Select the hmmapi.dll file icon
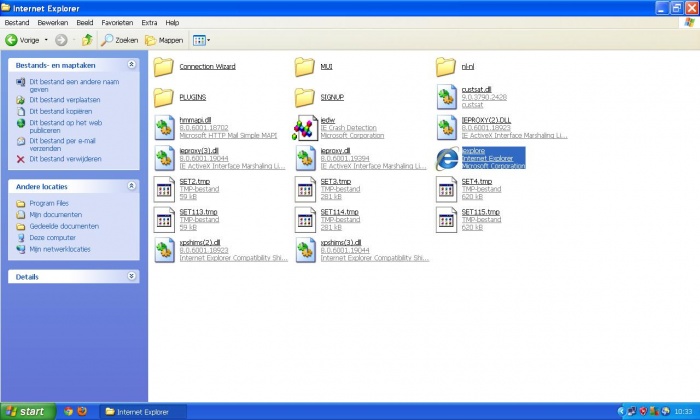Image resolution: width=700 pixels, height=420 pixels. click(164, 127)
